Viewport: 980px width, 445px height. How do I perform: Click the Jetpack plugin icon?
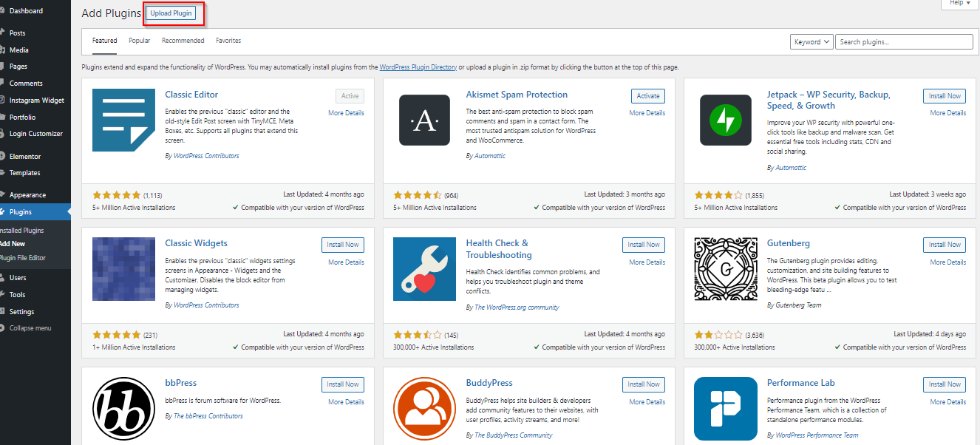725,120
